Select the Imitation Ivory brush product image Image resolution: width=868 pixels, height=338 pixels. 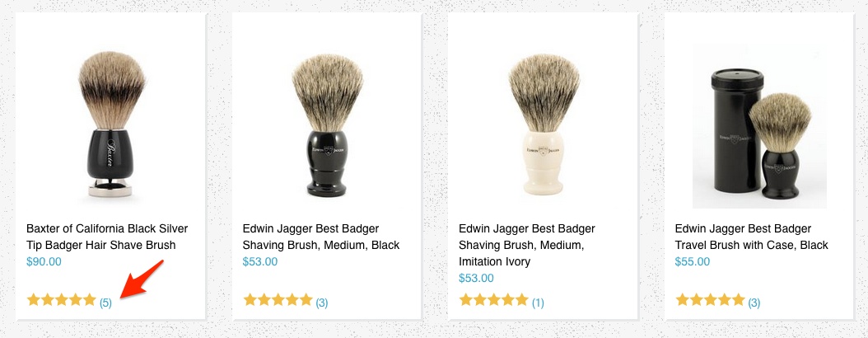pos(544,124)
